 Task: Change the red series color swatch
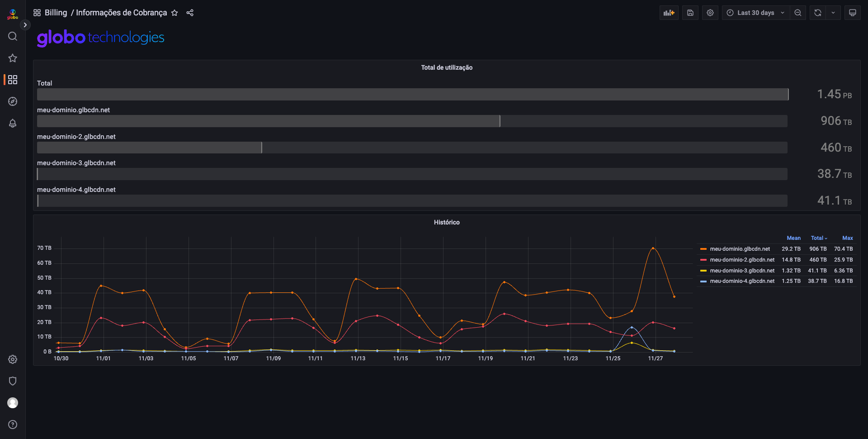point(703,260)
